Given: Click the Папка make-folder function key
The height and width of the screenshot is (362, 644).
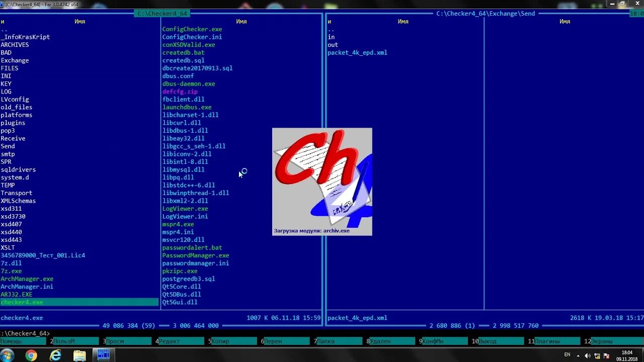Looking at the screenshot, I should [x=339, y=341].
